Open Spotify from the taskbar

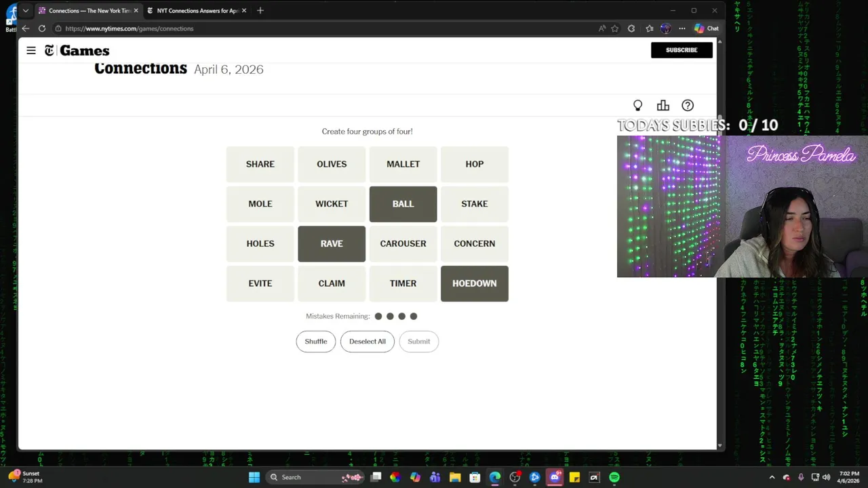pyautogui.click(x=614, y=477)
